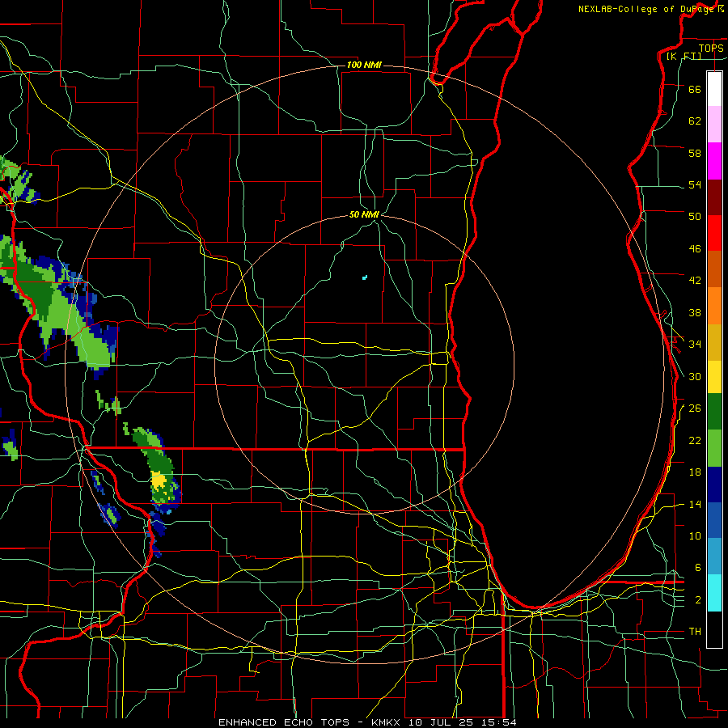Click the "34" legend value
The width and height of the screenshot is (728, 728).
(x=695, y=345)
